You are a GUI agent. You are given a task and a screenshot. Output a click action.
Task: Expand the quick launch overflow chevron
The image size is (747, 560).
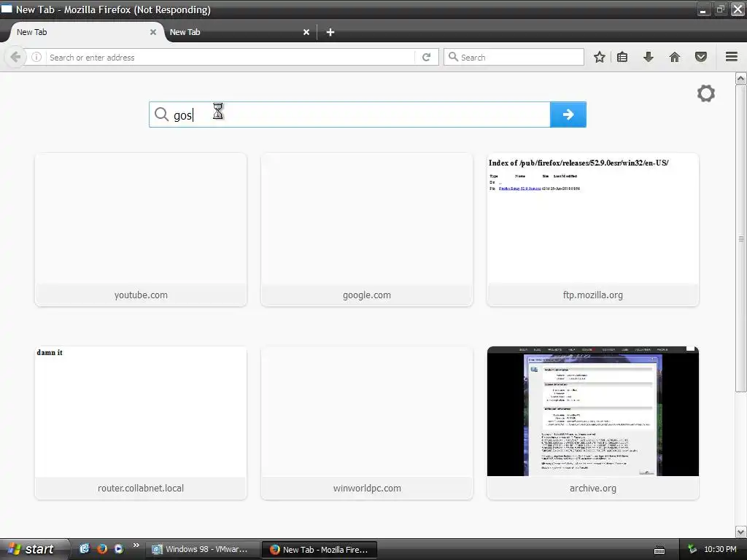pos(136,545)
